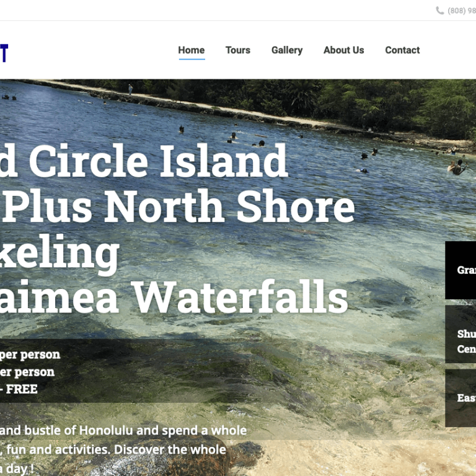This screenshot has width=476, height=476.
Task: Go to the Gallery page
Action: (287, 50)
